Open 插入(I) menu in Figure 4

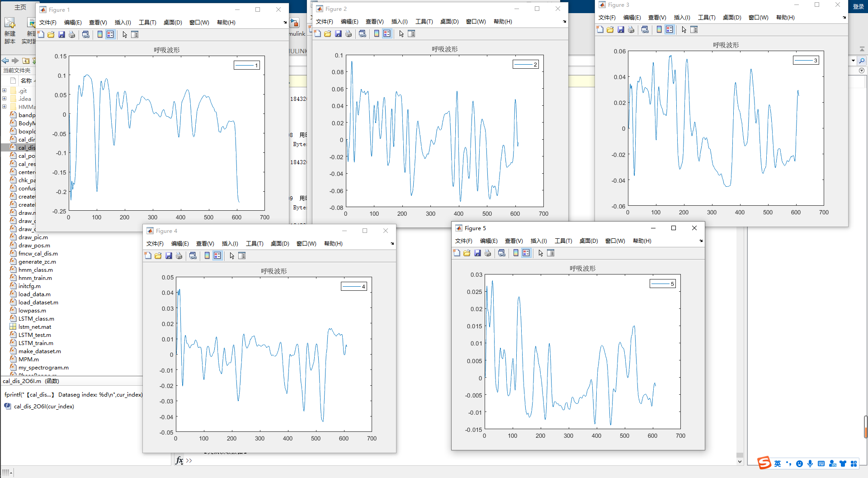point(230,244)
